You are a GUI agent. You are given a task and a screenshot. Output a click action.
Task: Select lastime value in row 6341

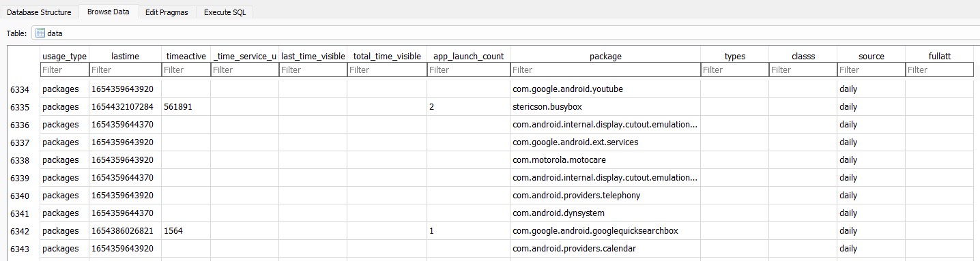click(125, 213)
